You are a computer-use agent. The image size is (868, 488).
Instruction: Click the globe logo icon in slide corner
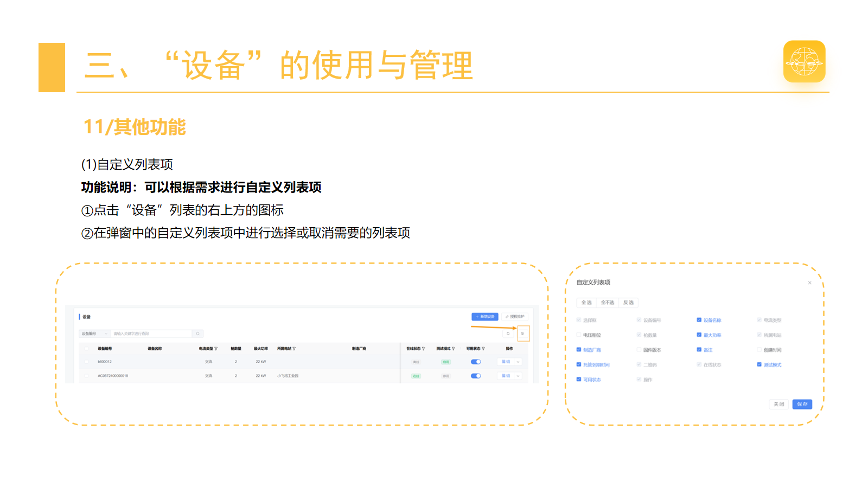(x=804, y=61)
